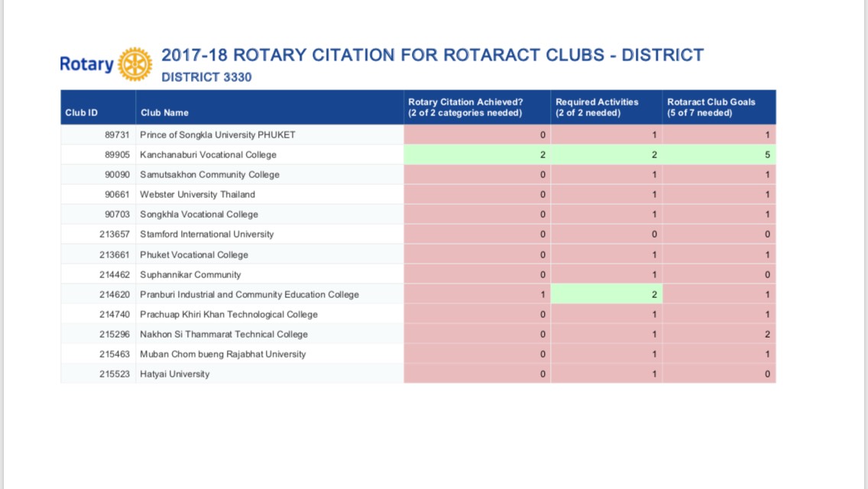This screenshot has width=868, height=489.
Task: Select 'Webster University Thailand' club name
Action: (x=198, y=194)
